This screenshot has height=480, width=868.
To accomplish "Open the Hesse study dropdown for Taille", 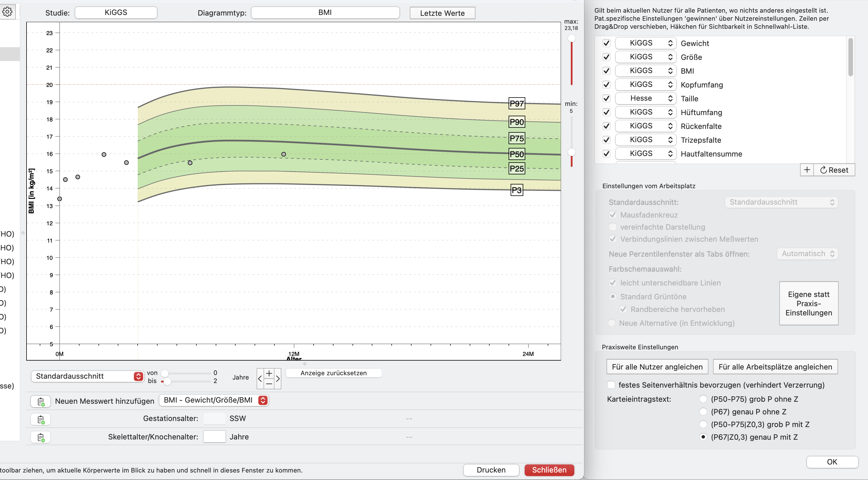I will [x=646, y=98].
